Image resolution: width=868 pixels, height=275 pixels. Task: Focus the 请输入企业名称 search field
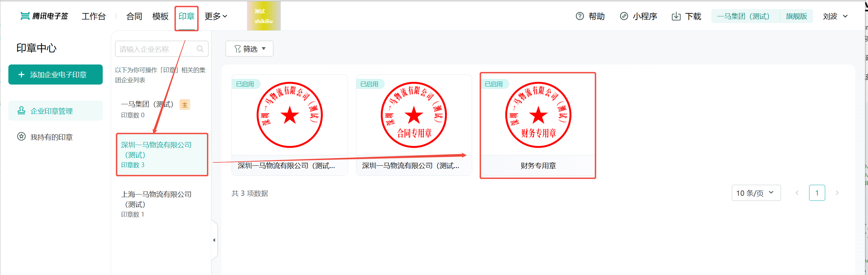[x=162, y=49]
